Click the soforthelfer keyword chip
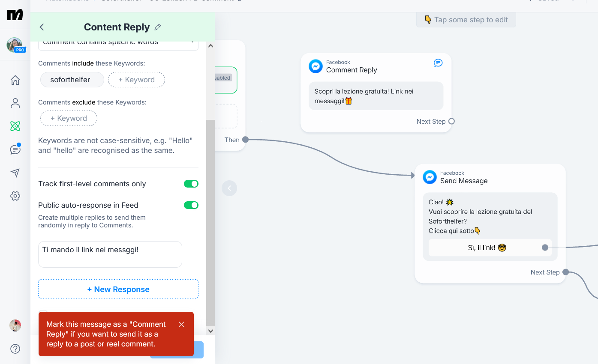Image resolution: width=598 pixels, height=364 pixels. 72,80
